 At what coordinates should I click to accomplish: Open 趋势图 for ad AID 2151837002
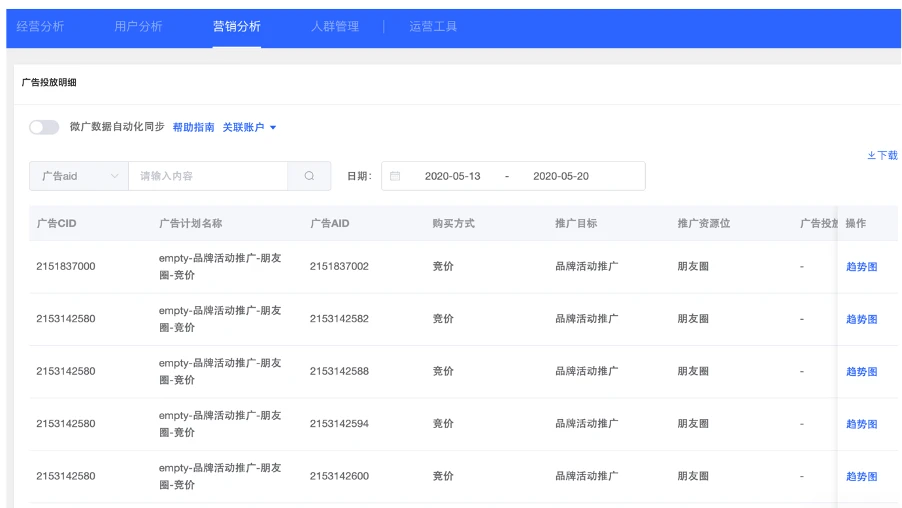click(x=861, y=267)
